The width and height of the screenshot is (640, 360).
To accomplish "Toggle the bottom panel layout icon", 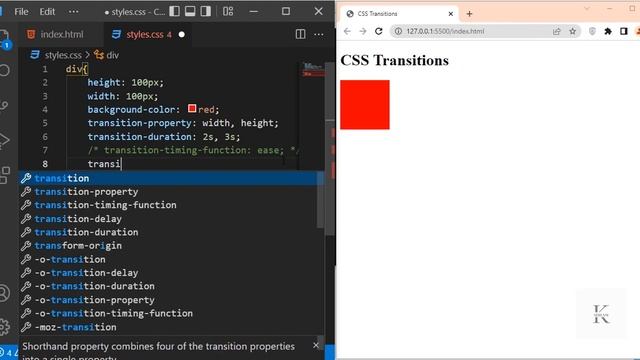I will coord(190,11).
